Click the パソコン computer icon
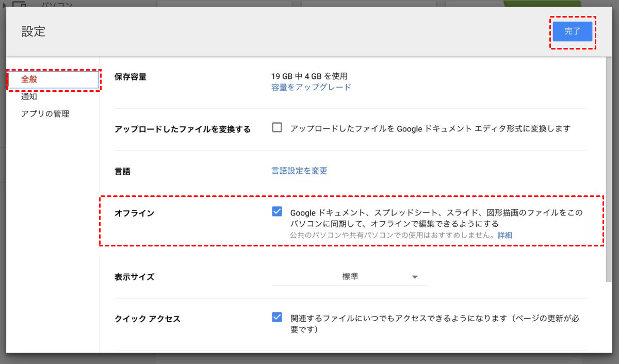The image size is (619, 364). [19, 4]
